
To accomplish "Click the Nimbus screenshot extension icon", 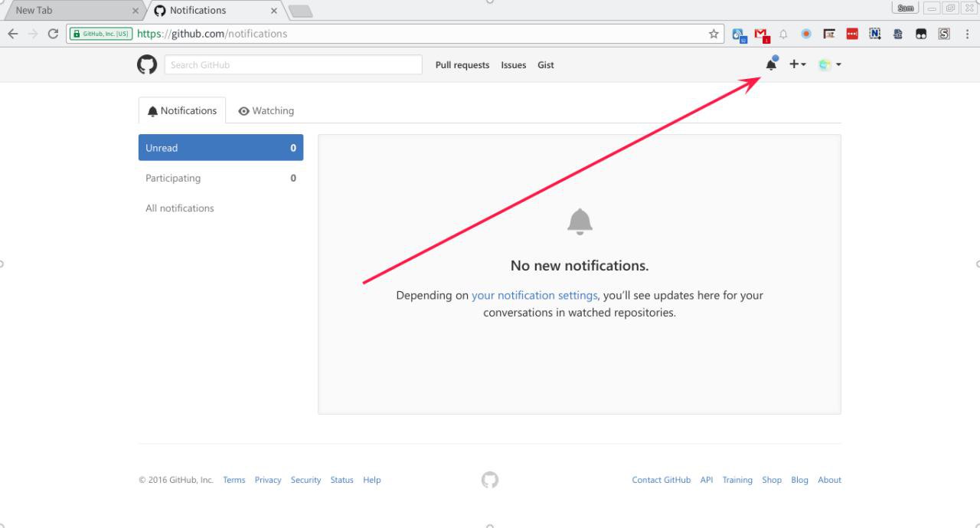I will click(x=875, y=34).
